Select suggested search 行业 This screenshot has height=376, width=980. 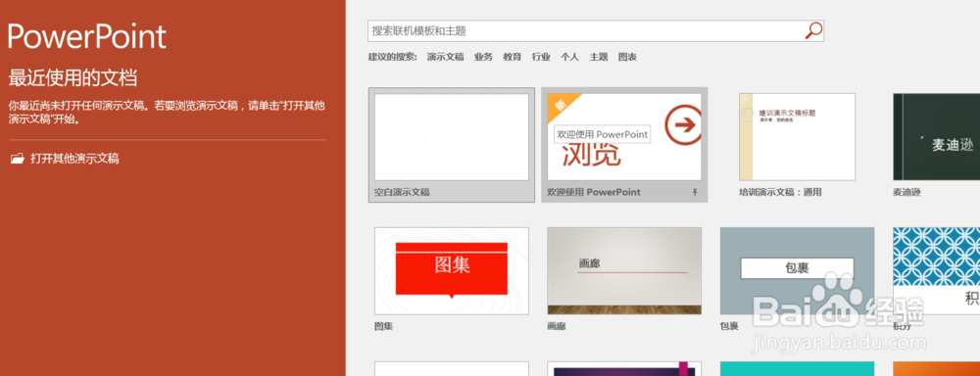(541, 57)
